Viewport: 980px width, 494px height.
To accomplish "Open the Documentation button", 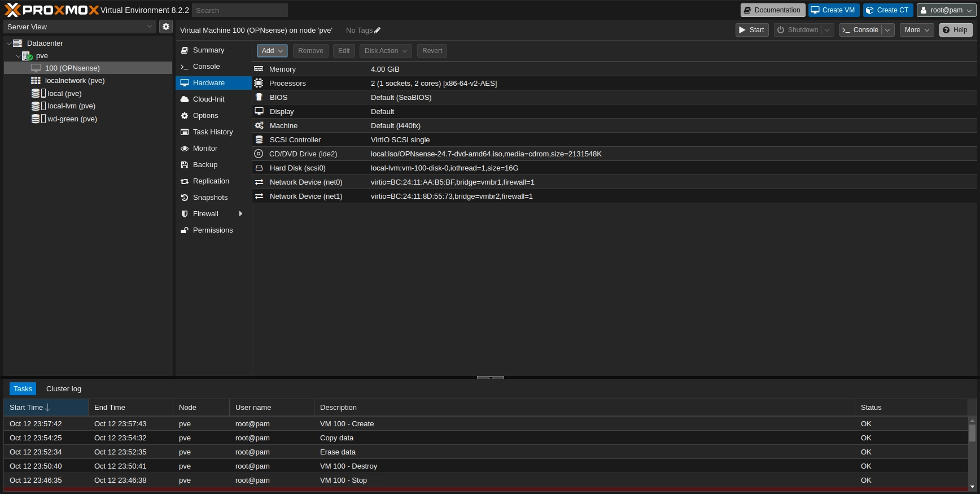I will (x=773, y=10).
